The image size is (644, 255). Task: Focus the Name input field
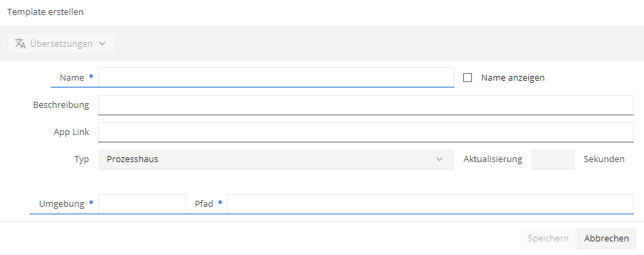[x=276, y=77]
